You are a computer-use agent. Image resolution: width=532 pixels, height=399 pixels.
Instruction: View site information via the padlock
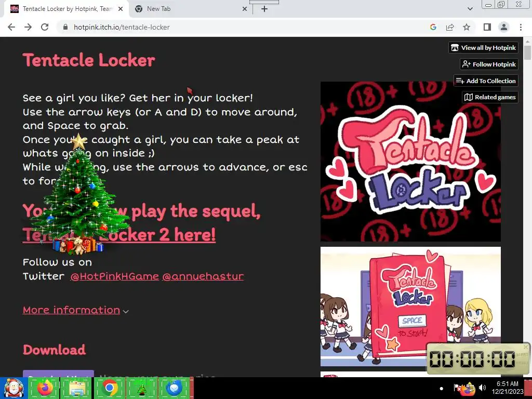[x=65, y=27]
